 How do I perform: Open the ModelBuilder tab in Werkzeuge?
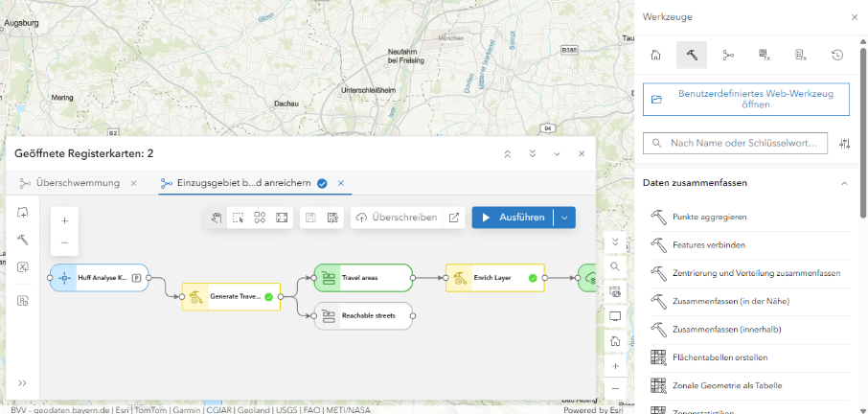pos(728,55)
